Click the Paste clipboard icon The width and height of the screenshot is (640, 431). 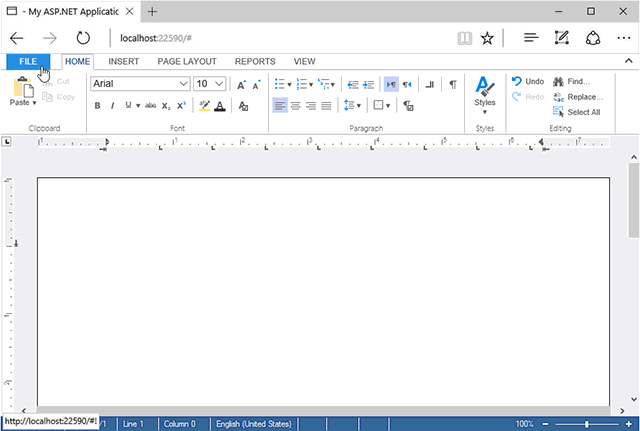(23, 87)
